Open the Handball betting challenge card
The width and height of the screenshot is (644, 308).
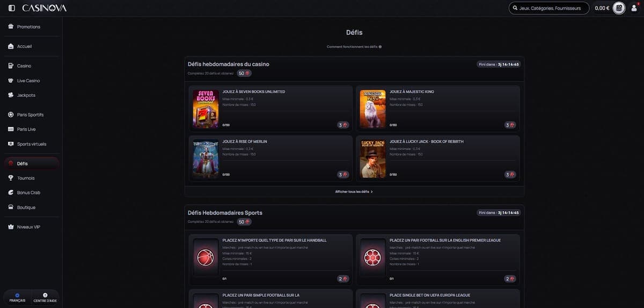pyautogui.click(x=270, y=260)
